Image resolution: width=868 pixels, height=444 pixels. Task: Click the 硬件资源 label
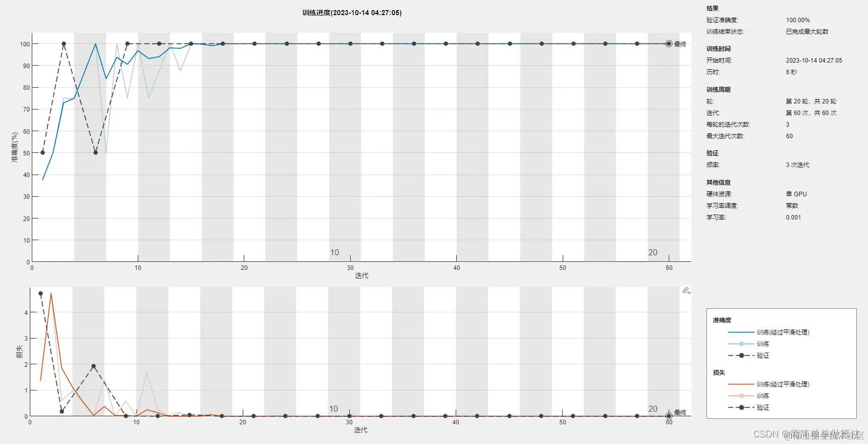719,194
